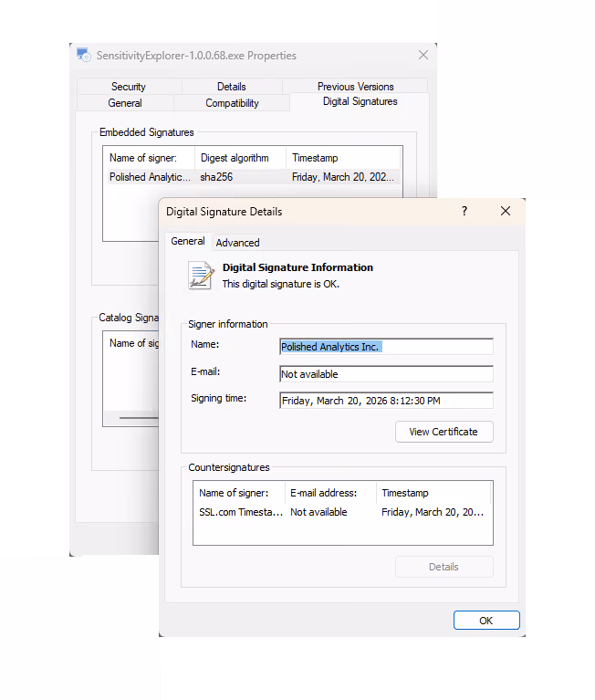Switch to the General tab in Properties window

(125, 103)
